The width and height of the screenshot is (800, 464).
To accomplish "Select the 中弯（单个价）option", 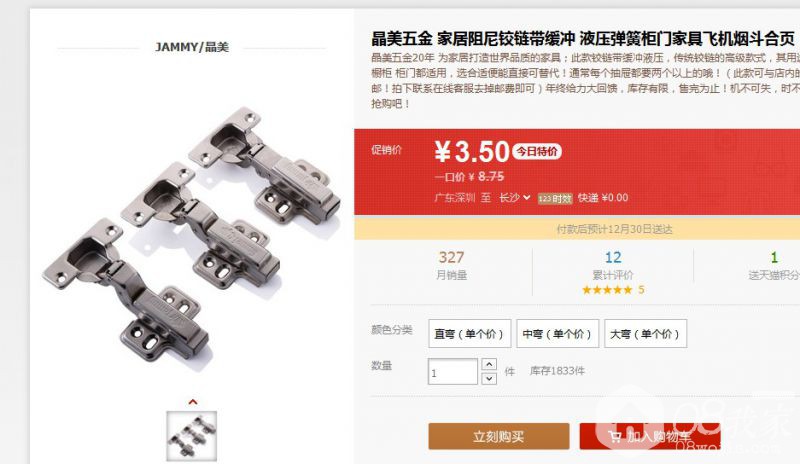I will (557, 334).
